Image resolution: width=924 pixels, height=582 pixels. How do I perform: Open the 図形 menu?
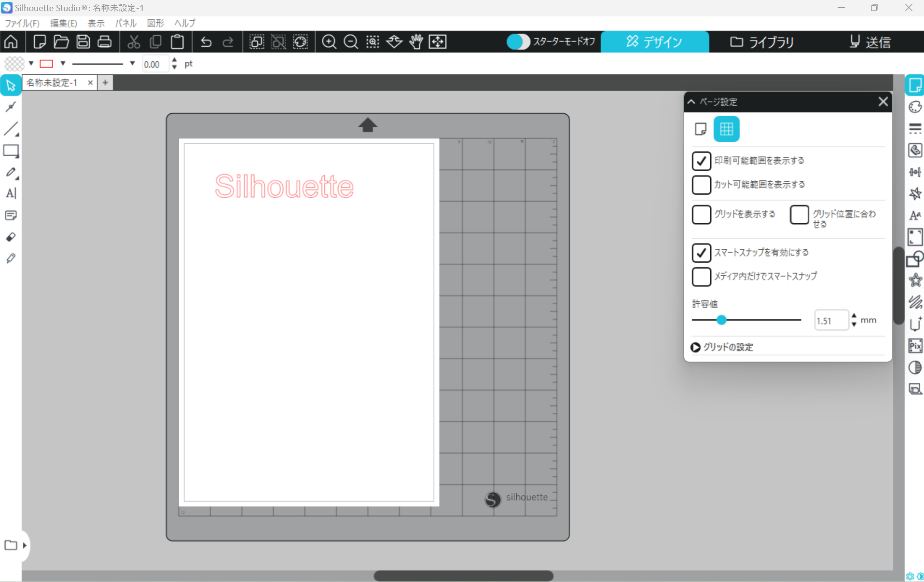155,23
